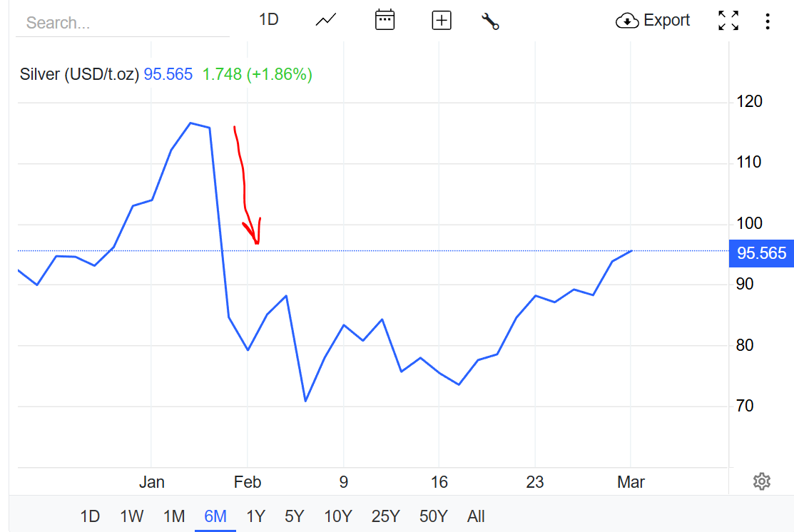Switch to the 1M time range

[174, 516]
